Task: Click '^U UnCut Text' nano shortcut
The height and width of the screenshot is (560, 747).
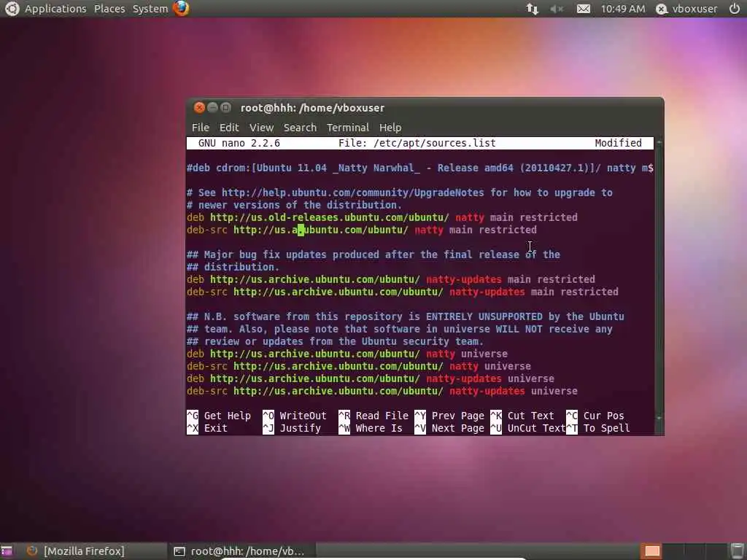Action: point(528,428)
